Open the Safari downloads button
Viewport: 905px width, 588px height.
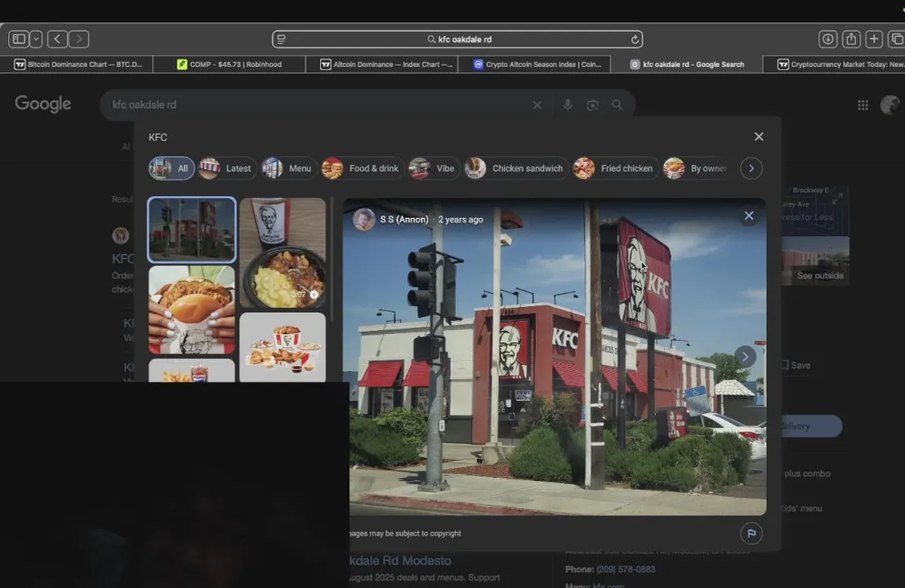click(x=827, y=39)
